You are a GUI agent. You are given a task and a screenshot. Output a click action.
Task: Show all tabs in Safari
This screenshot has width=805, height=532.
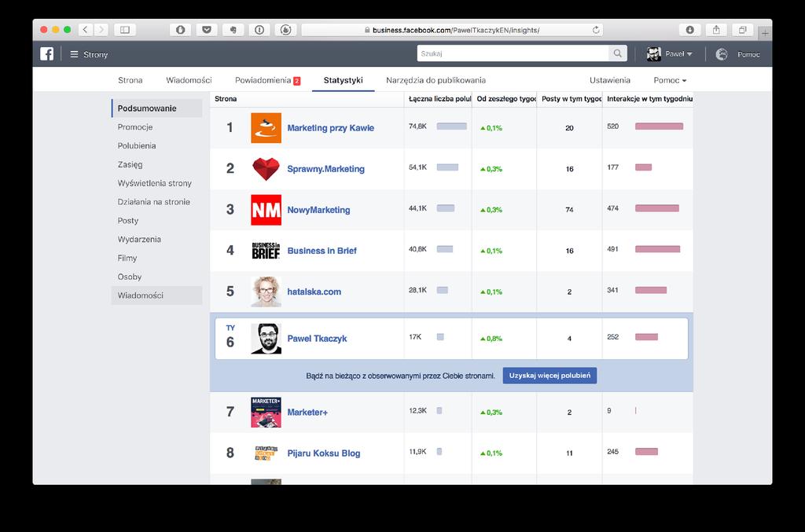(x=742, y=30)
